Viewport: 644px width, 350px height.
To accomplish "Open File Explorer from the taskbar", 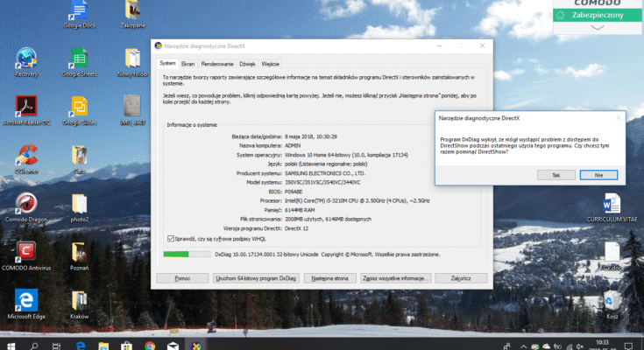I will tap(103, 346).
